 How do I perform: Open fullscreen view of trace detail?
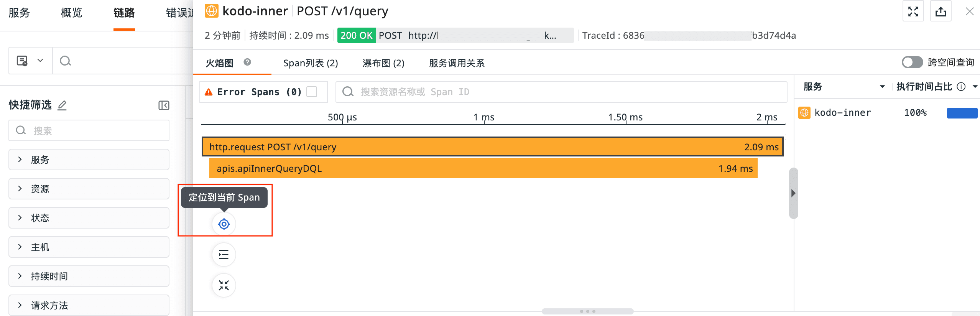tap(913, 12)
